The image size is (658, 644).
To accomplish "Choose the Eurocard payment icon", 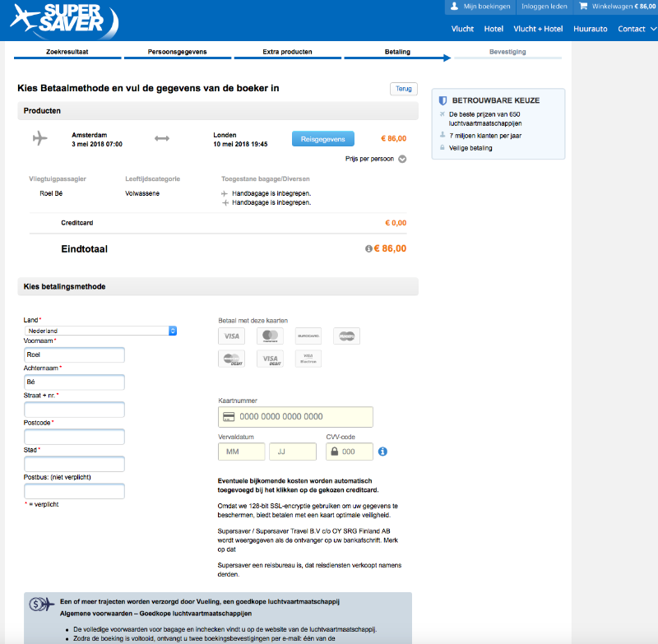I will point(308,336).
